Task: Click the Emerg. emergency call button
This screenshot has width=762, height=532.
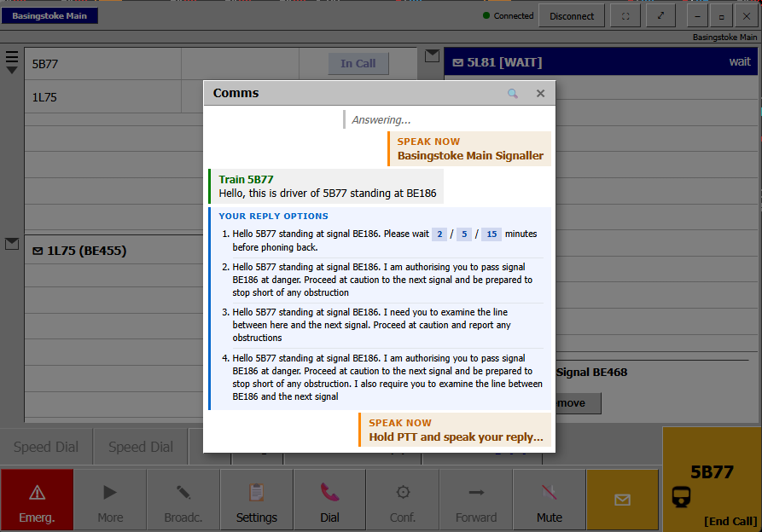Action: tap(37, 500)
